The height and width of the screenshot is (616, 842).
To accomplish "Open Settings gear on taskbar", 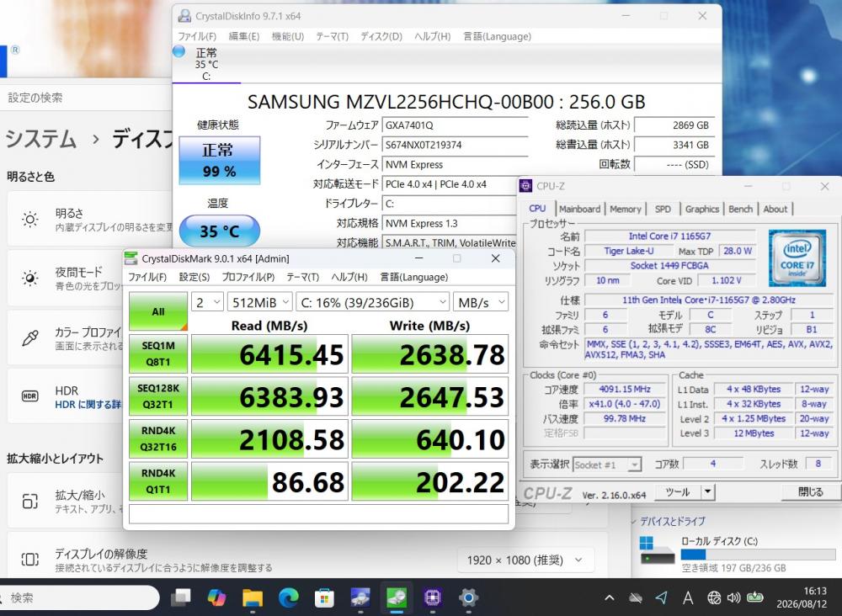I will coord(468,597).
